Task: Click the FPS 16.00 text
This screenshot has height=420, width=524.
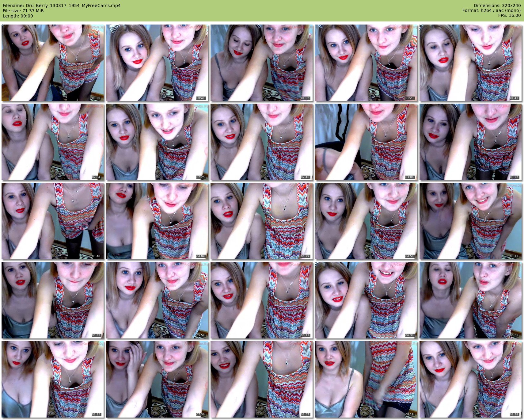Action: pyautogui.click(x=509, y=15)
